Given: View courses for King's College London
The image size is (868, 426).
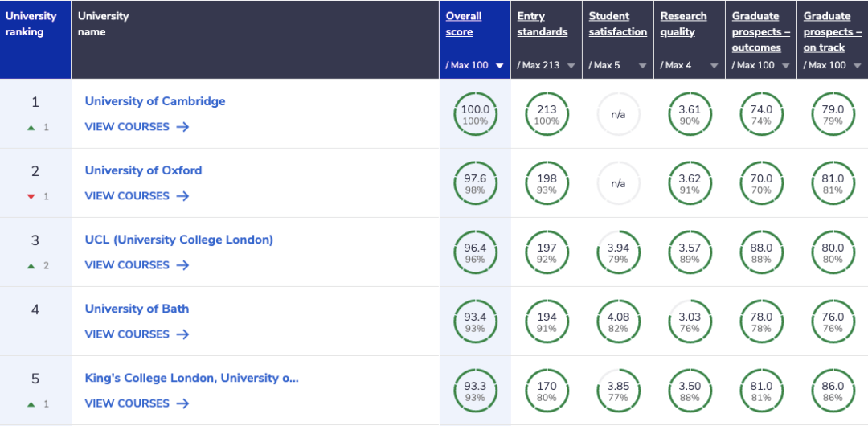Looking at the screenshot, I should click(x=137, y=403).
